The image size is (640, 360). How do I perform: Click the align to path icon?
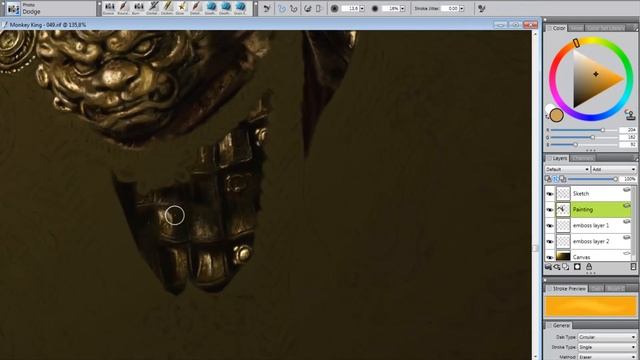click(x=308, y=9)
